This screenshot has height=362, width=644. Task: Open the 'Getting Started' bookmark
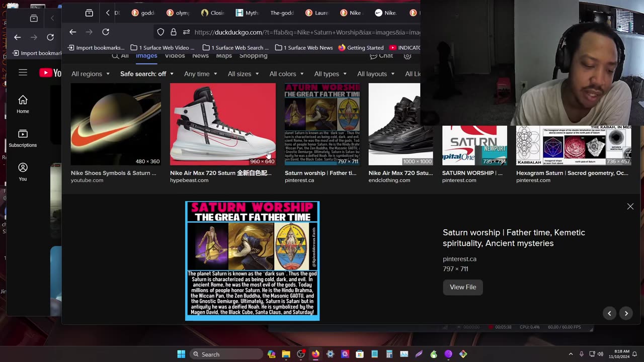click(x=361, y=48)
